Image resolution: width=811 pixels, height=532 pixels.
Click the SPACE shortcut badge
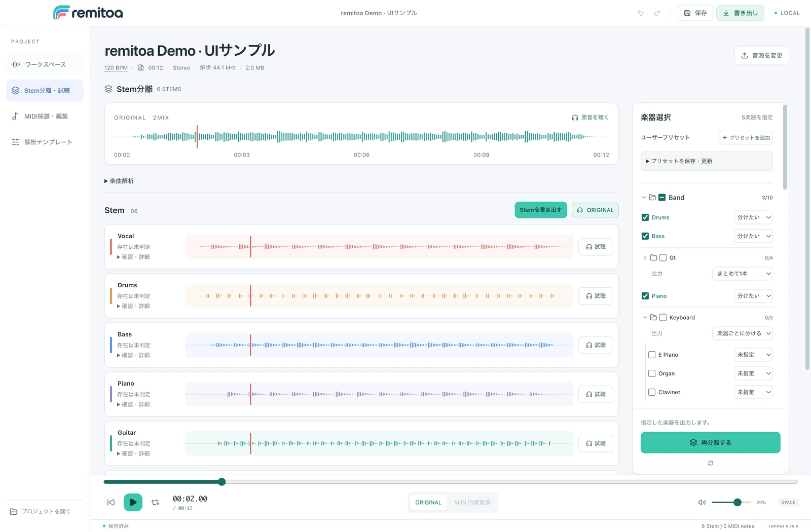(x=788, y=503)
